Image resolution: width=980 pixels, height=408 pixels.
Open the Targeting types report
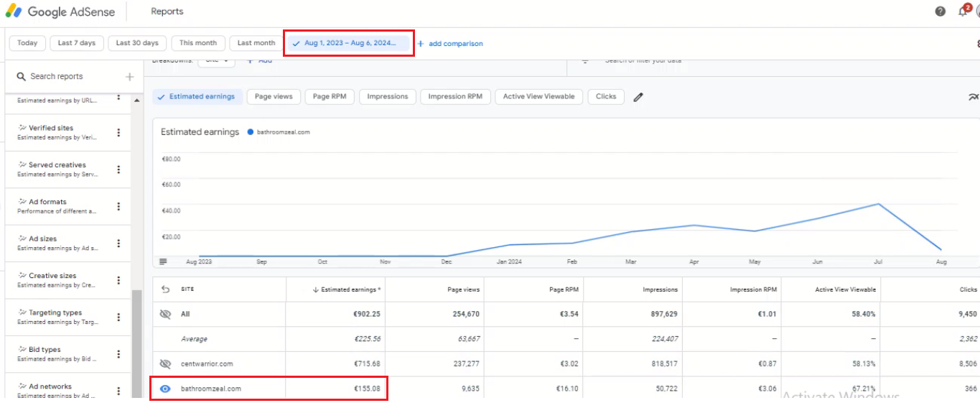[59, 317]
